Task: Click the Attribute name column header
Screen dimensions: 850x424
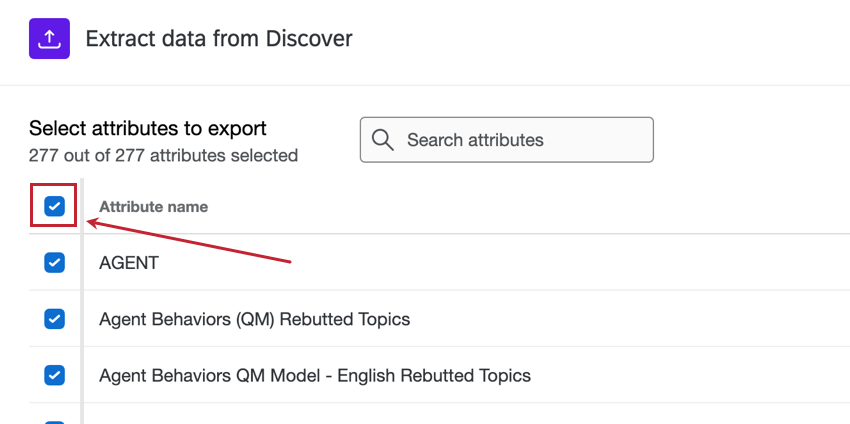Action: [x=153, y=207]
